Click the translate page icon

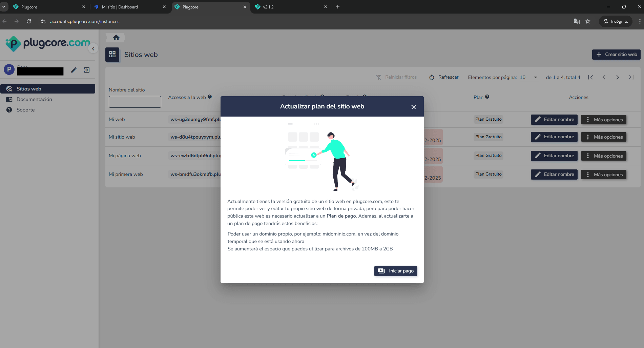(577, 21)
